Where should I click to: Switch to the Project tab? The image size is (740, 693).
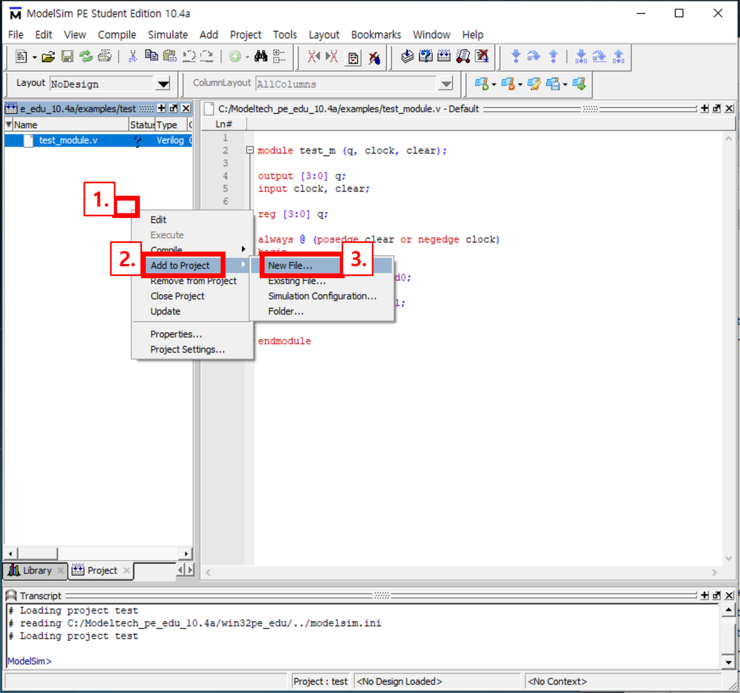click(x=101, y=571)
